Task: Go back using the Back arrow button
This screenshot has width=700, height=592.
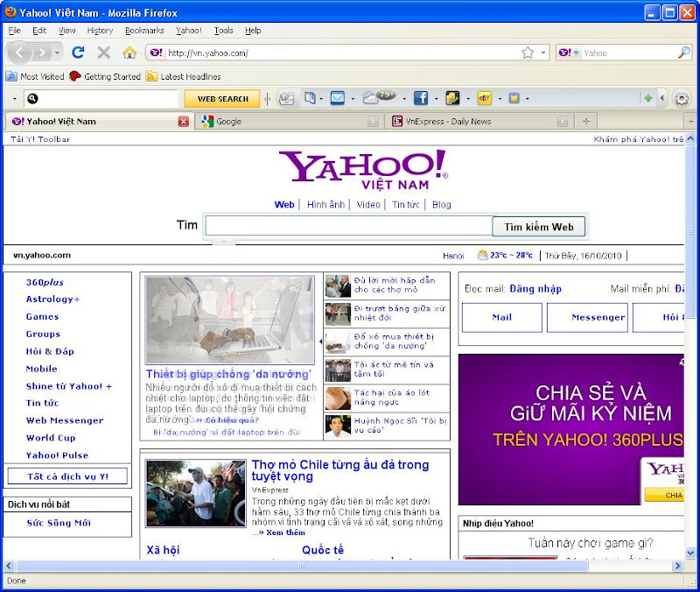Action: tap(19, 53)
